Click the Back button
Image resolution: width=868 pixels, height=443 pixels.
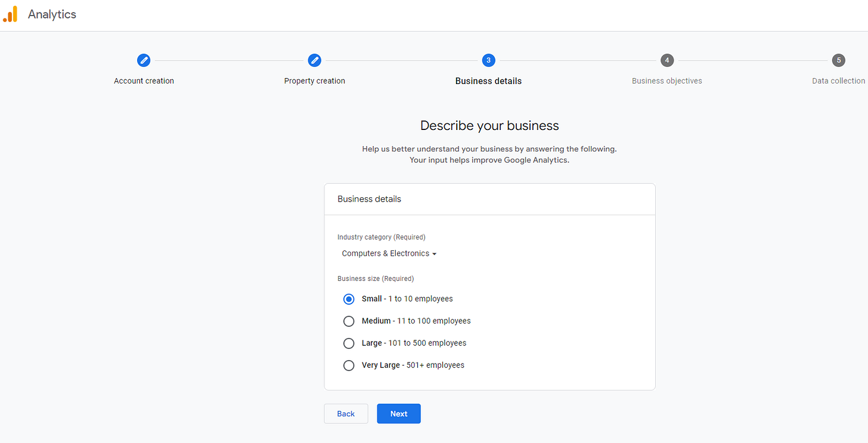coord(346,414)
